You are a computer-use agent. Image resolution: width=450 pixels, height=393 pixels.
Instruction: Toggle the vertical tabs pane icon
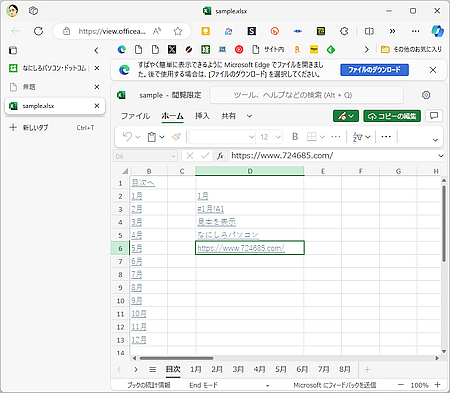coord(13,50)
